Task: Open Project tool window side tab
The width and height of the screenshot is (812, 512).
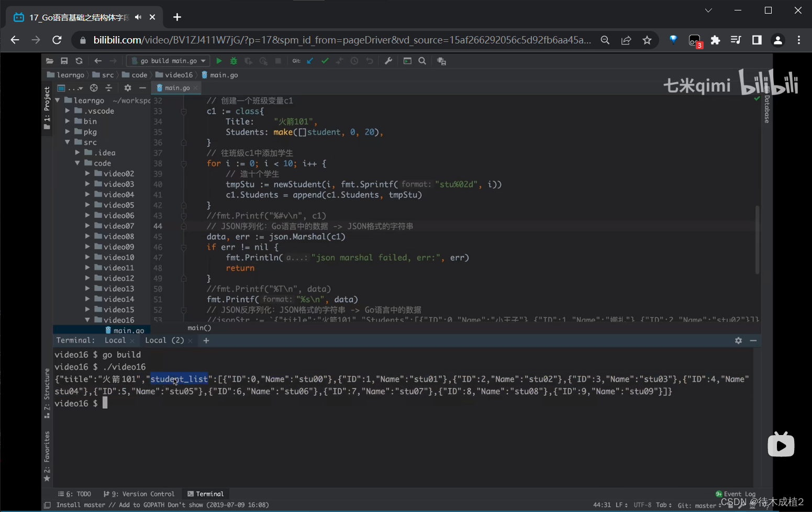Action: [47, 108]
